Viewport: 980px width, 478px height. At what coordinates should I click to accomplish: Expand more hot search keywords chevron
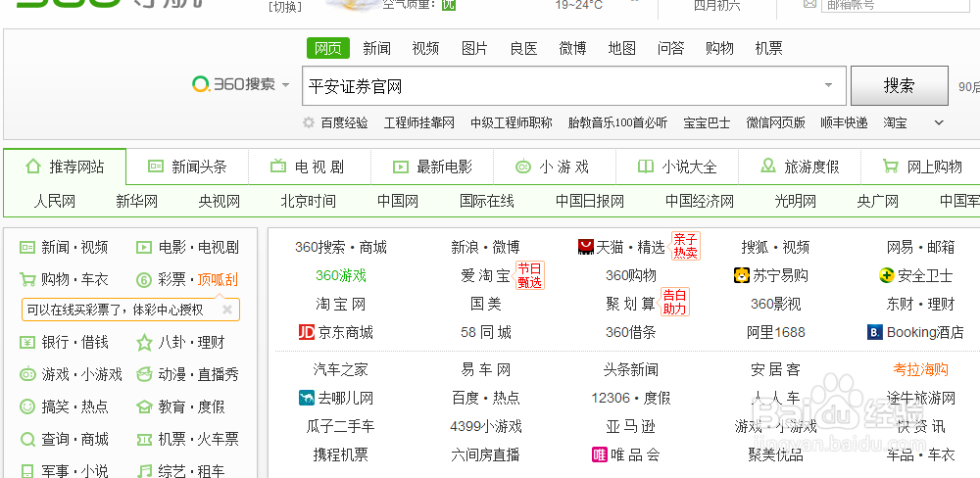pyautogui.click(x=939, y=122)
